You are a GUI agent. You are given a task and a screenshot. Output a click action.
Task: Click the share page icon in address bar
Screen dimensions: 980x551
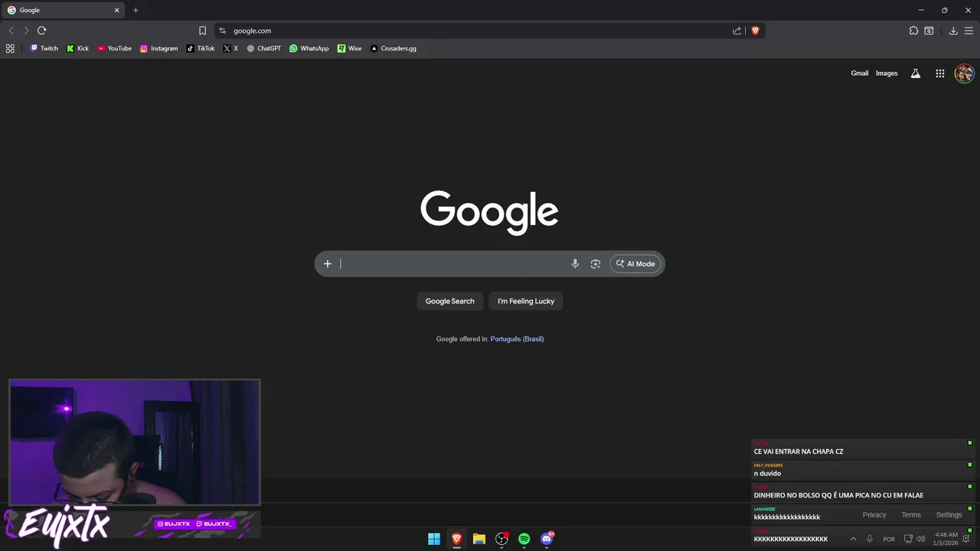pyautogui.click(x=737, y=31)
